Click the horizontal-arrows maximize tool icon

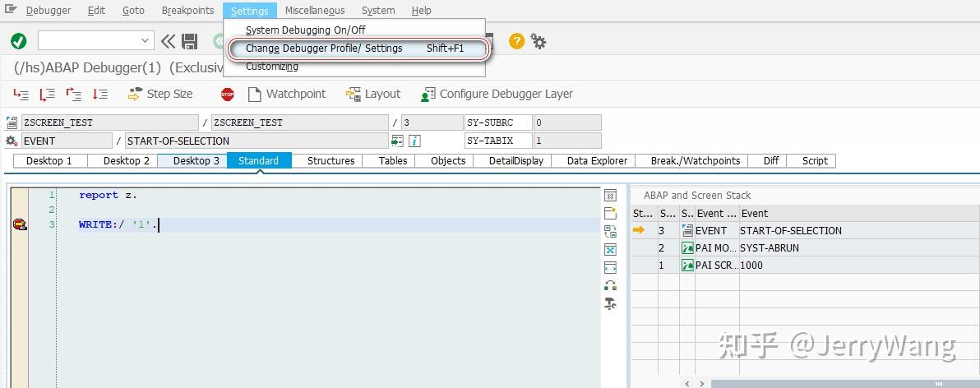(611, 268)
